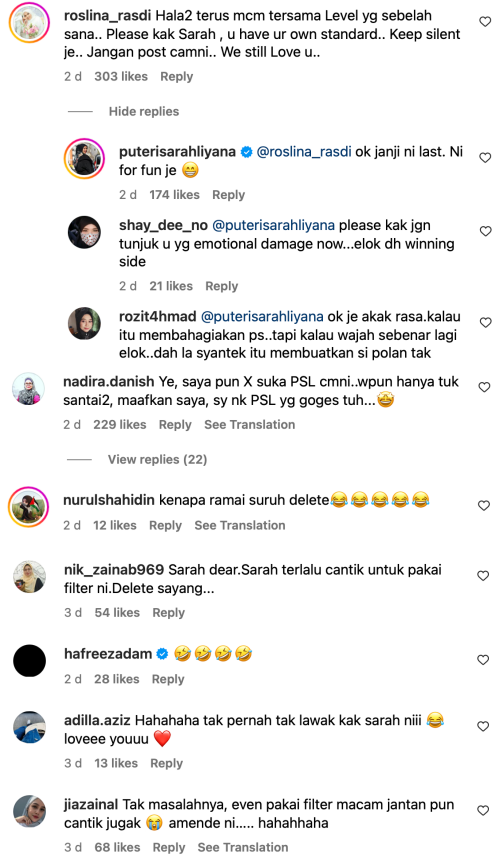
Task: Like nurulshahidin's comment heart
Action: [x=484, y=506]
